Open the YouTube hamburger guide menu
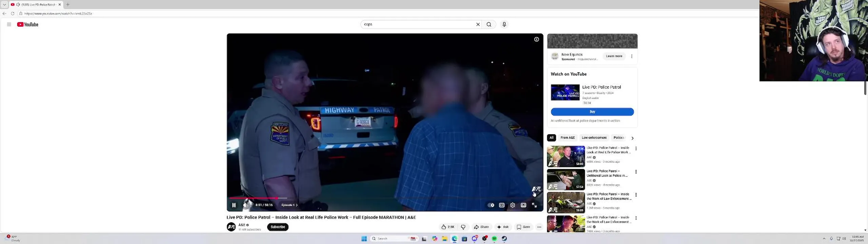The height and width of the screenshot is (244, 868). [9, 24]
